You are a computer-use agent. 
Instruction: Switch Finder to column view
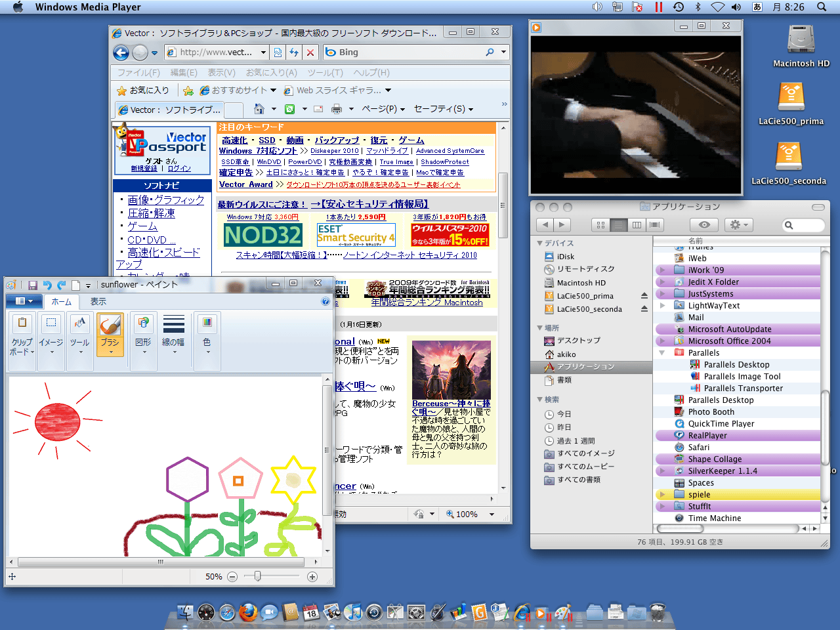[636, 225]
